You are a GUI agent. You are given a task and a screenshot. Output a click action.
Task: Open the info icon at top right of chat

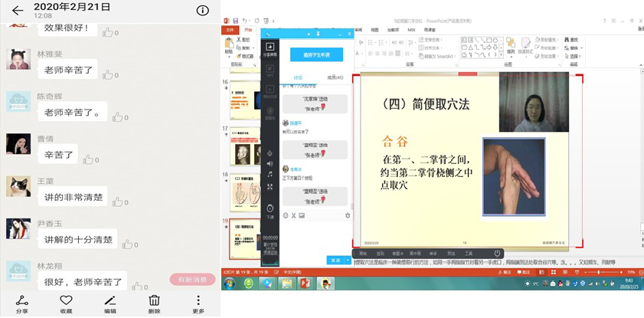click(202, 11)
